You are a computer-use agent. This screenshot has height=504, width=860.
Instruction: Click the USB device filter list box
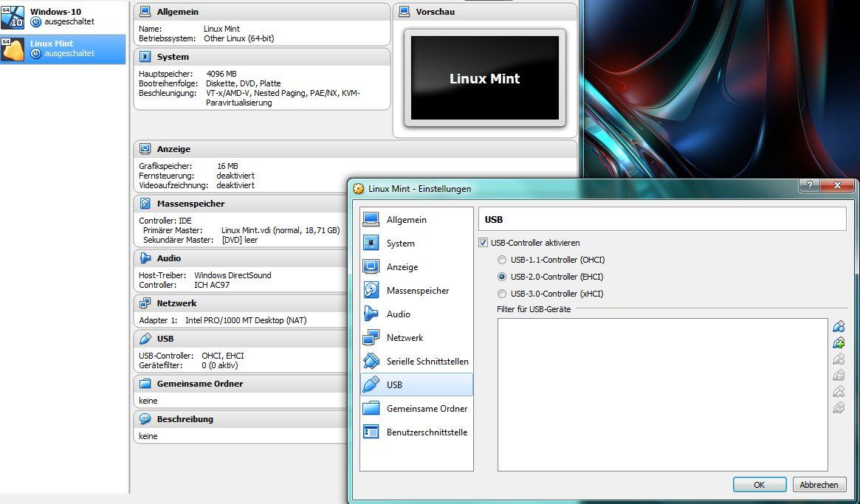coord(663,394)
